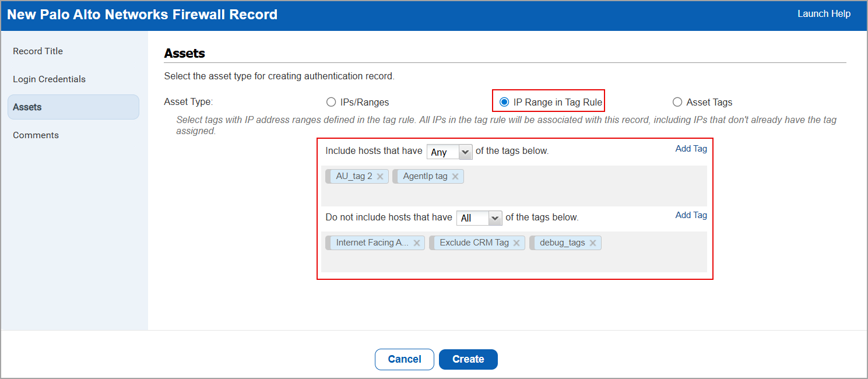Image resolution: width=868 pixels, height=379 pixels.
Task: Remove the Exclude CRM Tag
Action: coord(516,242)
